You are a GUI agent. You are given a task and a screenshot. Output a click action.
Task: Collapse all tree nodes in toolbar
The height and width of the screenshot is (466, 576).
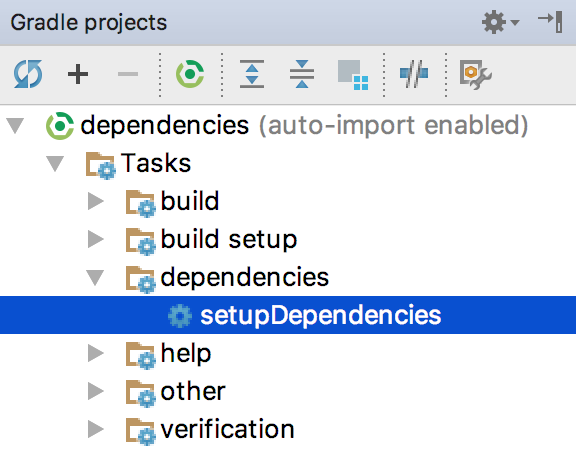pyautogui.click(x=302, y=74)
